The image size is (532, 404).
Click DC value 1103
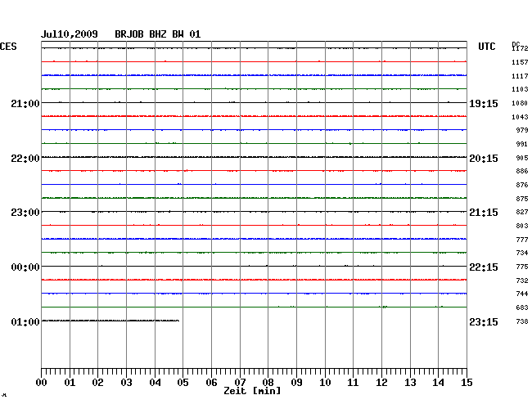[520, 89]
